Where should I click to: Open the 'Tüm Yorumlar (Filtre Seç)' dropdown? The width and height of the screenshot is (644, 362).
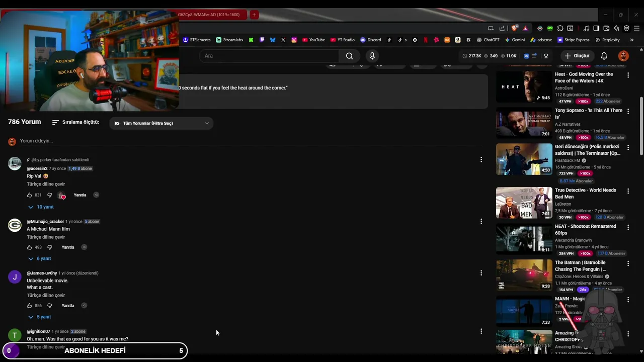(x=161, y=123)
